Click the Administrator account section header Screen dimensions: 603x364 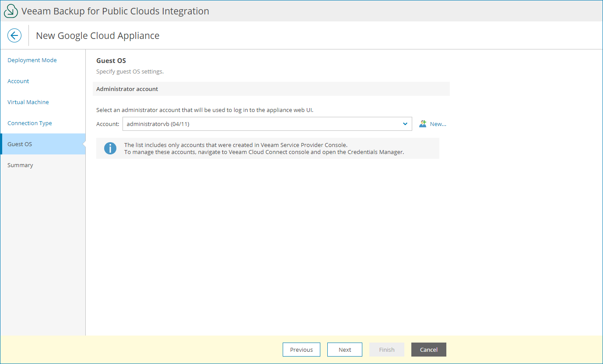coord(127,89)
